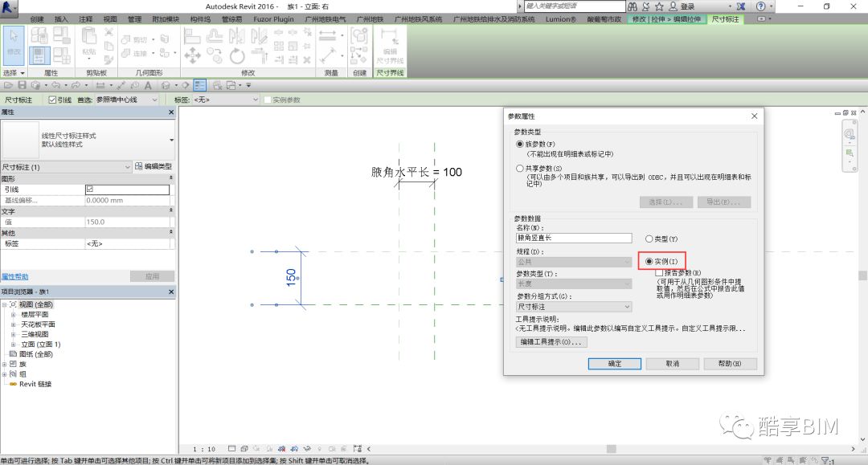Open the Autodesk Exchange Apps X icon
Screen dimensions: 868x465
[x=741, y=6]
